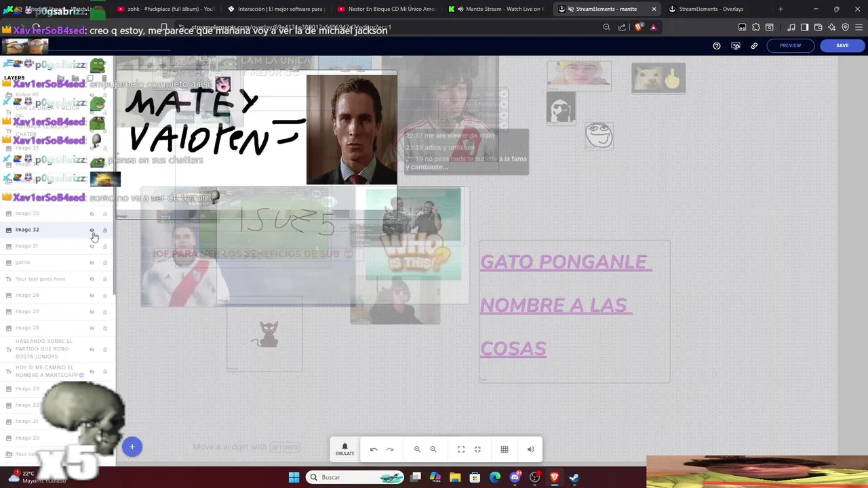Open Discord from the taskbar
This screenshot has height=488, width=868.
tap(515, 477)
